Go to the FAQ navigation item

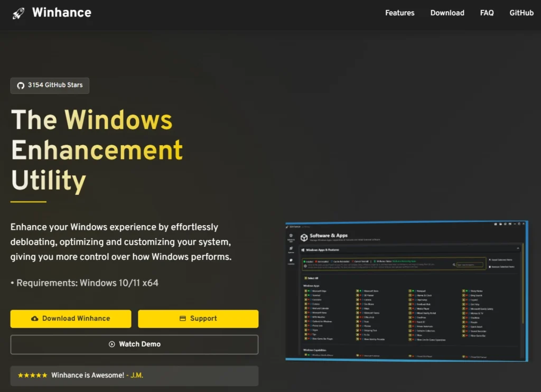coord(487,13)
